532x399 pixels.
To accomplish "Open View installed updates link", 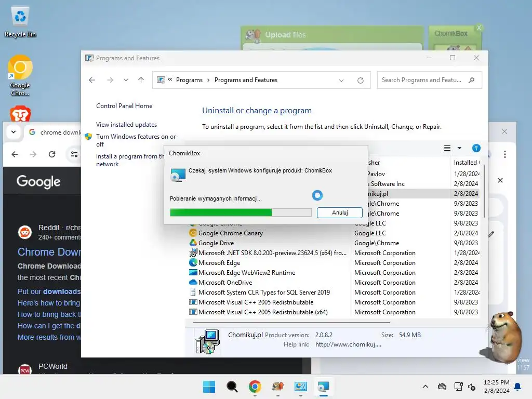I will coord(126,125).
